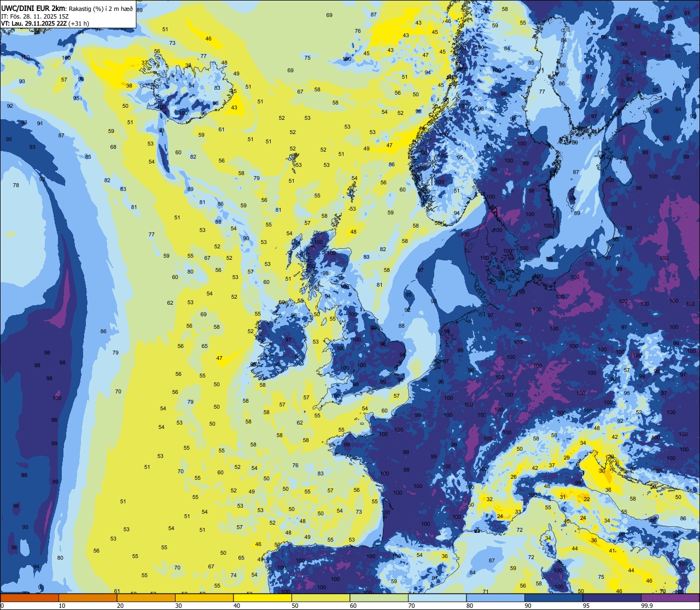This screenshot has width=700, height=610.
Task: Click the pale yellow 50–60 legend swatch
Action: 320,598
